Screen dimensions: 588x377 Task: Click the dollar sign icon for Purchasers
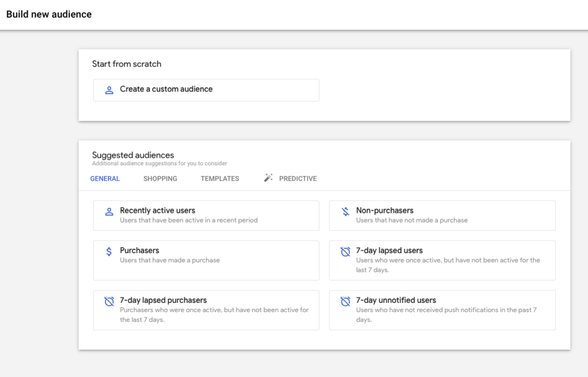pyautogui.click(x=109, y=251)
